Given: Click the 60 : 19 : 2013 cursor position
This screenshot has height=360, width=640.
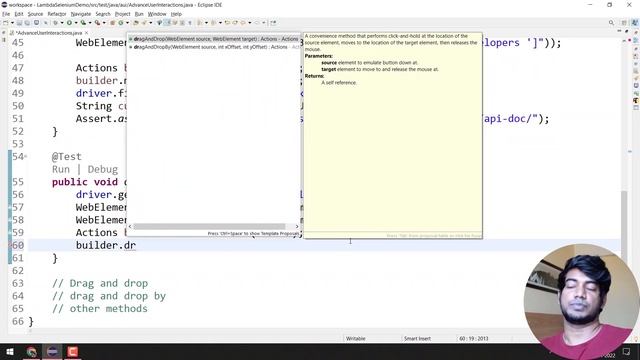Looking at the screenshot, I should coord(473,338).
